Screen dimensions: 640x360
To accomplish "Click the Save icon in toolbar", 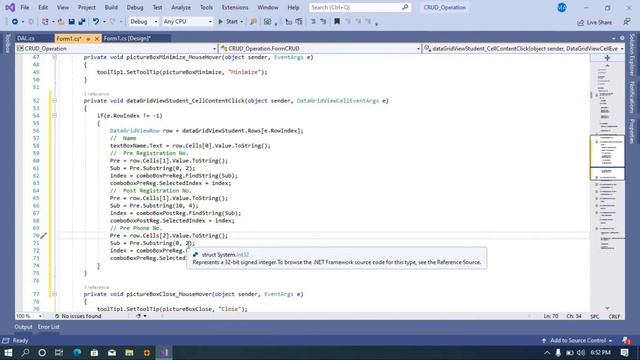I will (71, 22).
